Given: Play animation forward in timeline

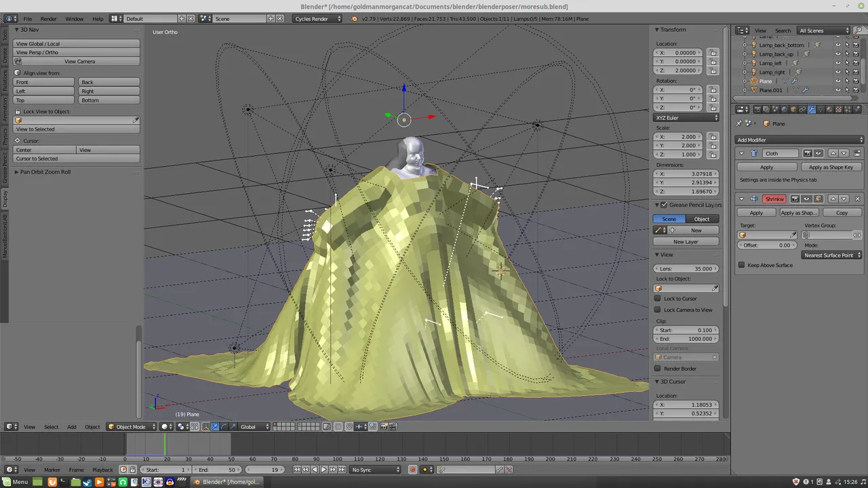Looking at the screenshot, I should [x=323, y=470].
